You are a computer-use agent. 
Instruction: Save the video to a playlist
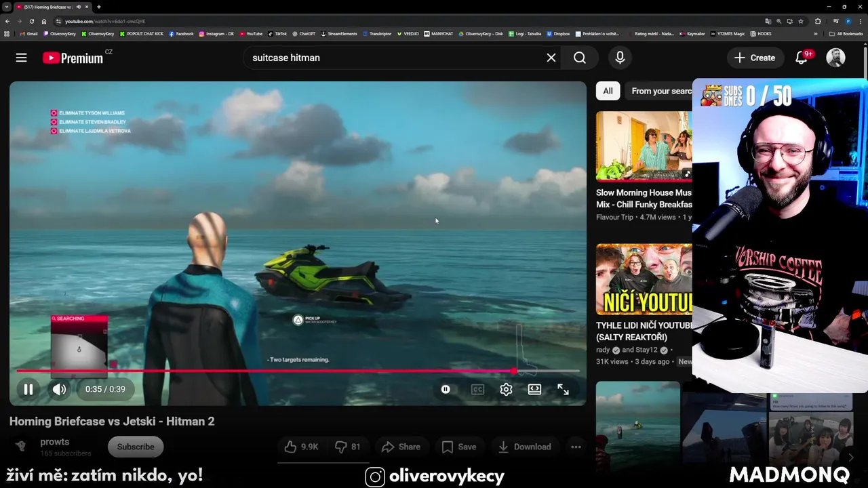[x=459, y=447]
